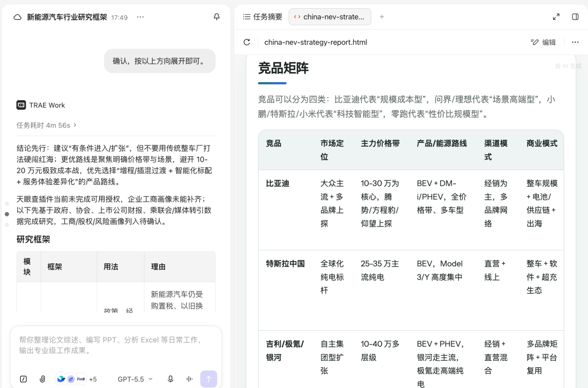Click the audio waveform icon
The height and width of the screenshot is (388, 588).
[189, 379]
